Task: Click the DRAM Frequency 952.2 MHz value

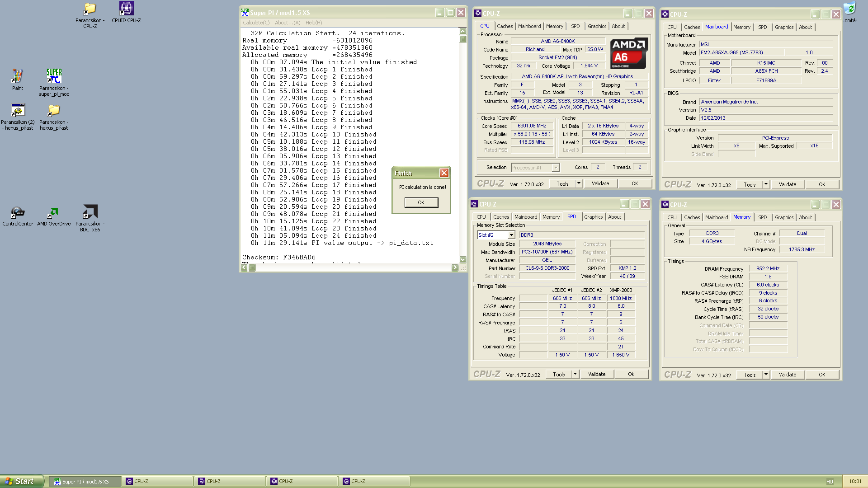Action: tap(768, 268)
